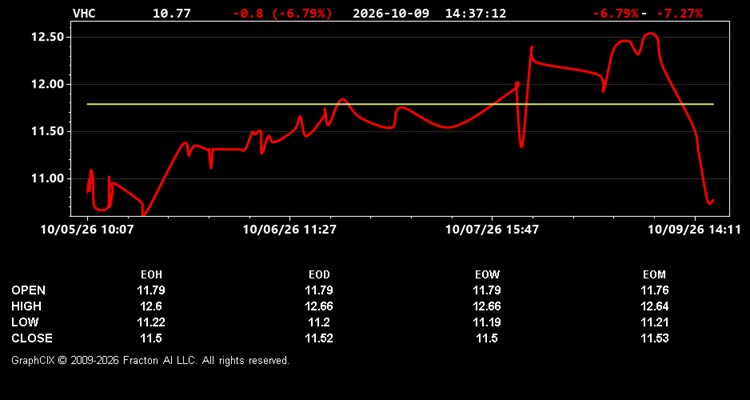
Task: Click the EOD column header
Action: point(319,275)
